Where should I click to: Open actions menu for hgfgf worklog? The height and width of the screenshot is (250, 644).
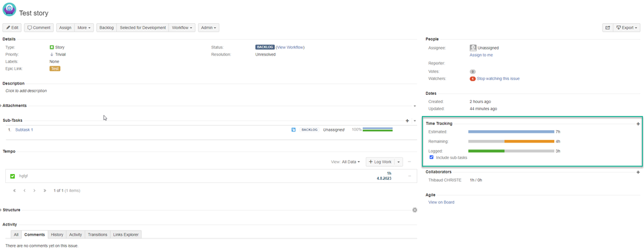pyautogui.click(x=410, y=177)
